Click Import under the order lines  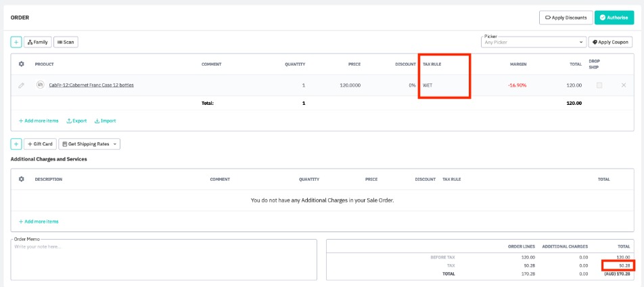[105, 120]
